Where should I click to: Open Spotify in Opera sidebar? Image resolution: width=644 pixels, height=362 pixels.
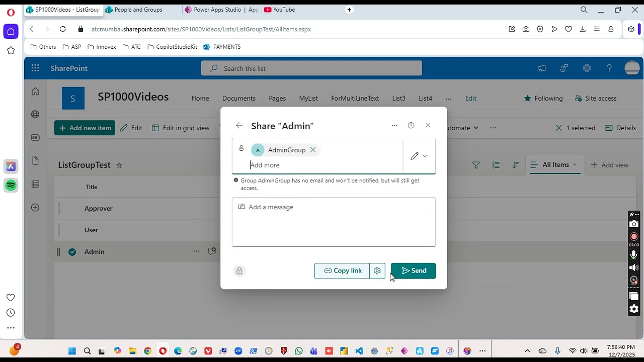(x=11, y=186)
